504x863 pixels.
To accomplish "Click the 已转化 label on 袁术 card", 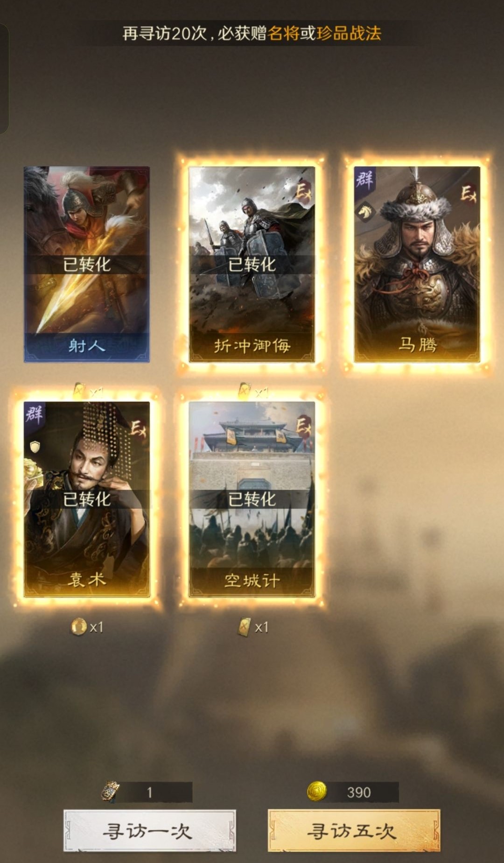I will point(87,499).
